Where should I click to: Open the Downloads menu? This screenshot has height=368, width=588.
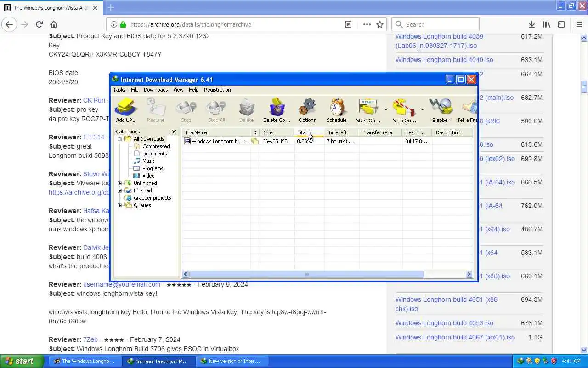point(156,90)
